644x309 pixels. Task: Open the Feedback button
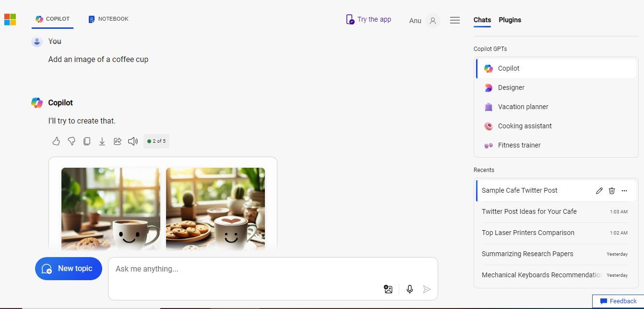click(x=618, y=301)
